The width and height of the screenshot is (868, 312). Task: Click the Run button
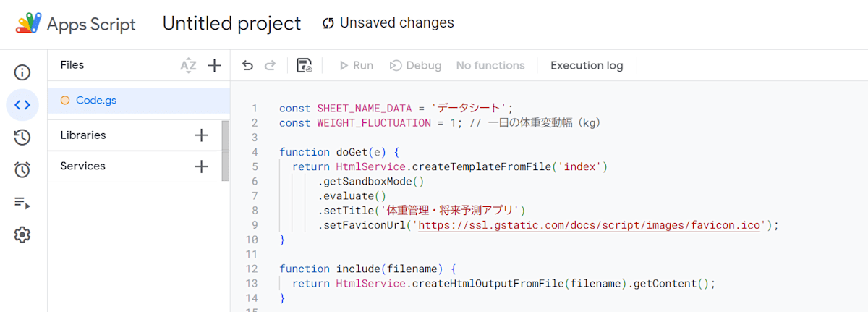click(x=357, y=66)
